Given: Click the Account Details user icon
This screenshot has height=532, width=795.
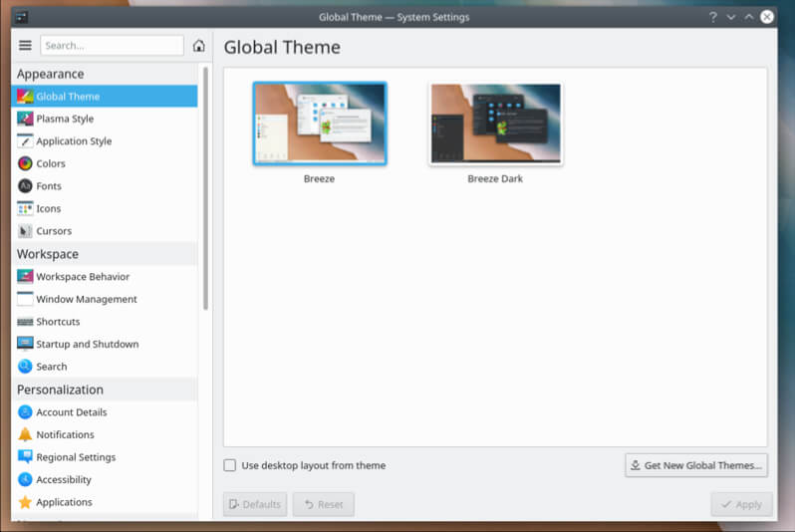Looking at the screenshot, I should tap(25, 411).
